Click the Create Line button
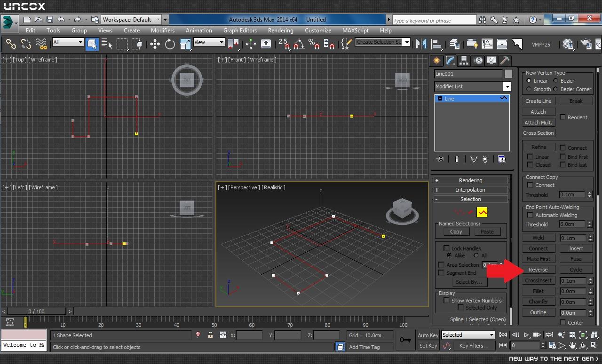Screen dimensions: 602x364 click(538, 101)
